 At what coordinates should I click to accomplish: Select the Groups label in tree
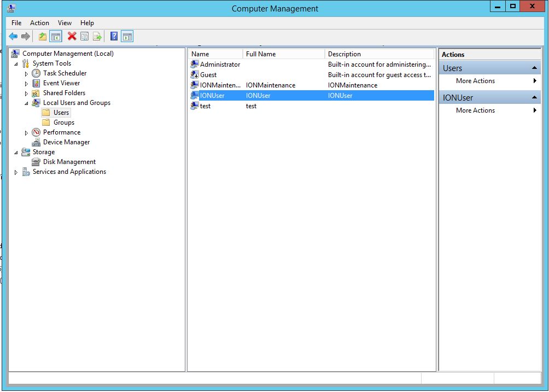64,122
